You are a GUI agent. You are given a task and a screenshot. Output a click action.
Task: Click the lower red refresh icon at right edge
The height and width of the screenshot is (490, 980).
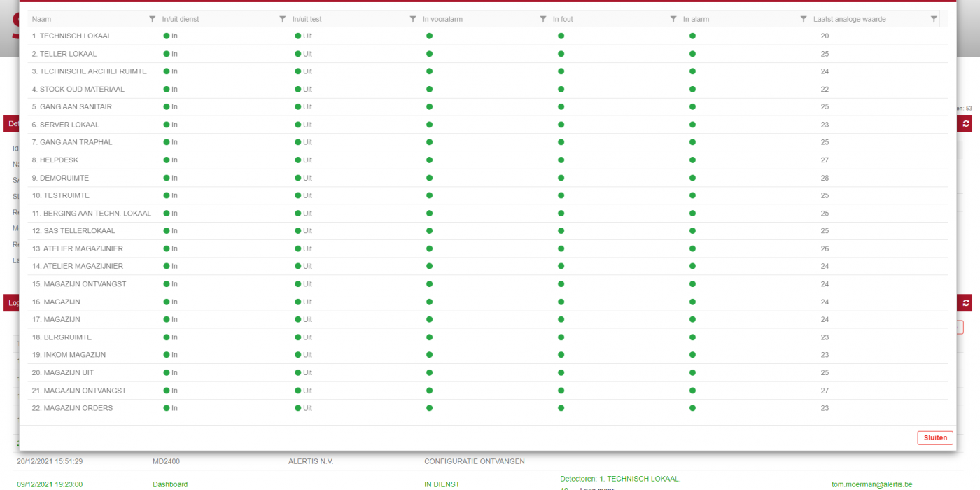(x=966, y=303)
